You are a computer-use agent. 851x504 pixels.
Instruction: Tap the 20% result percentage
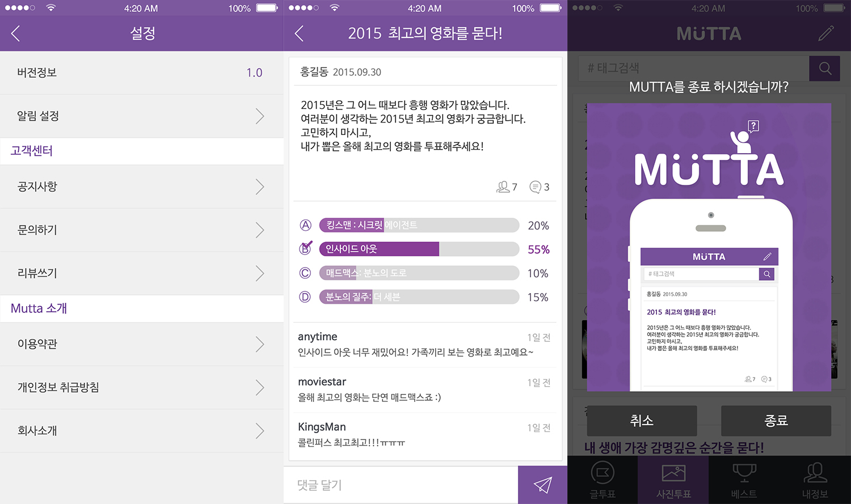coord(538,226)
